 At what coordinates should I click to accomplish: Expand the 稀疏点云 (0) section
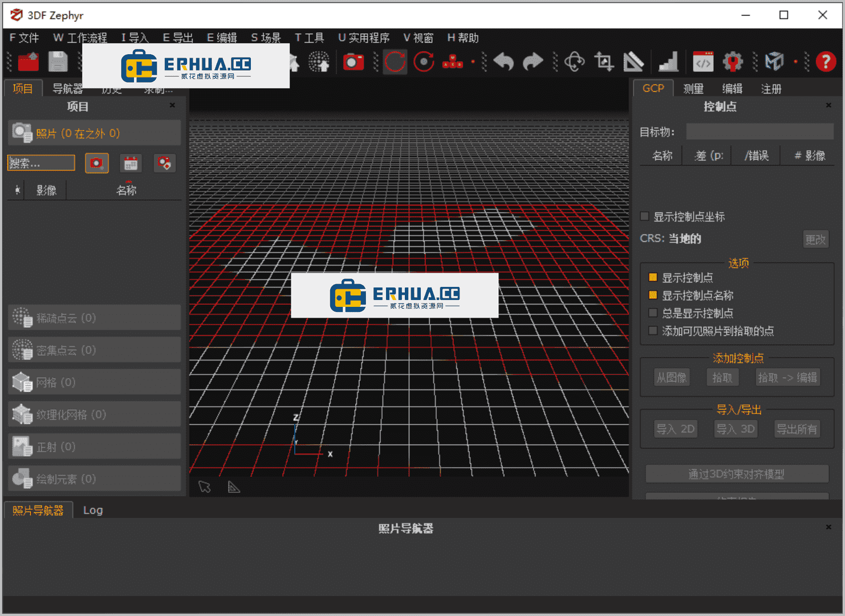click(x=95, y=318)
